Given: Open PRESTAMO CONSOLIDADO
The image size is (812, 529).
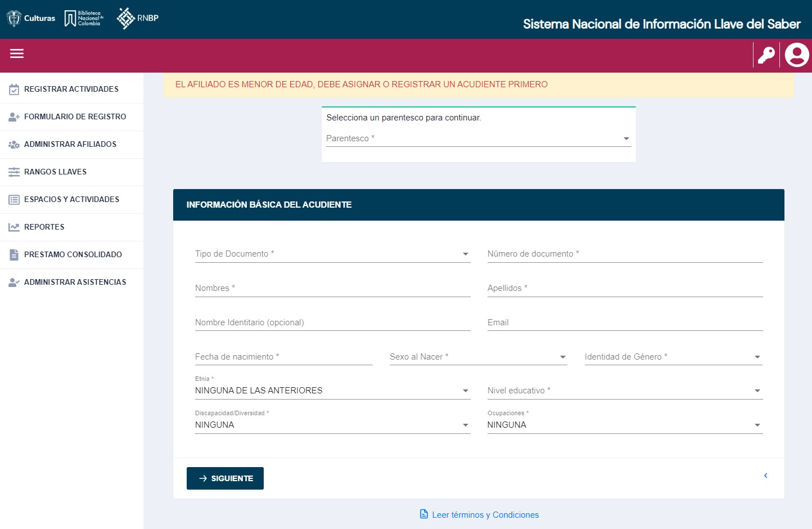Looking at the screenshot, I should pyautogui.click(x=71, y=255).
